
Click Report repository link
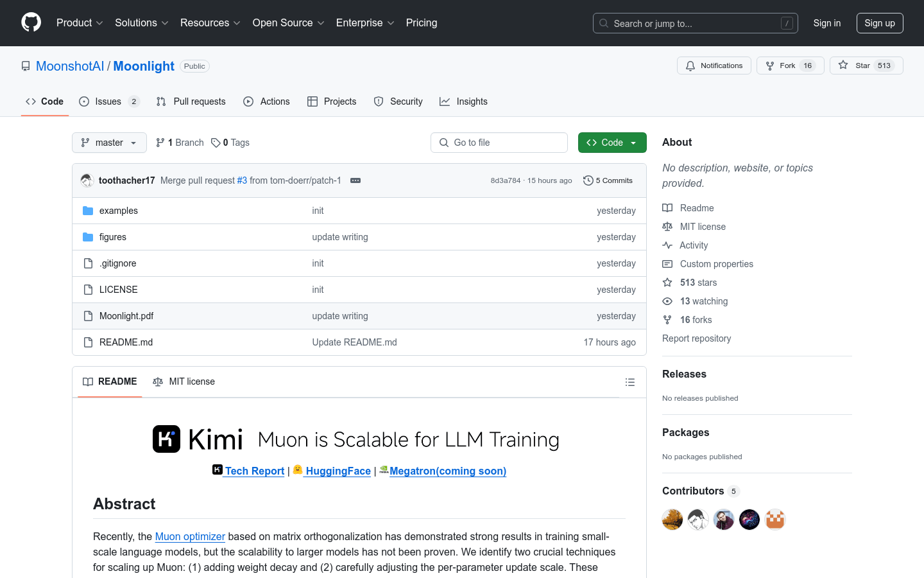[696, 338]
